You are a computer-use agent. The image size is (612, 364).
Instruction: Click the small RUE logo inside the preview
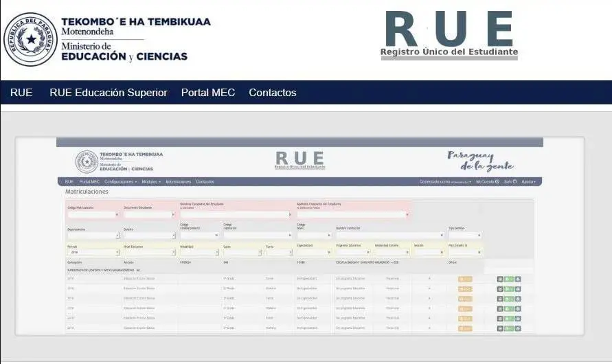coord(299,160)
